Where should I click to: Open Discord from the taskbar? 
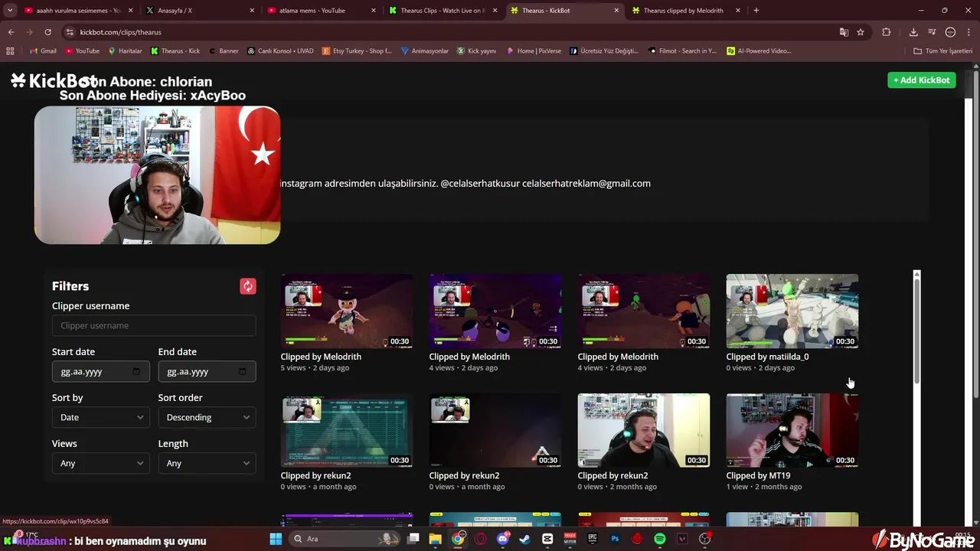(503, 539)
